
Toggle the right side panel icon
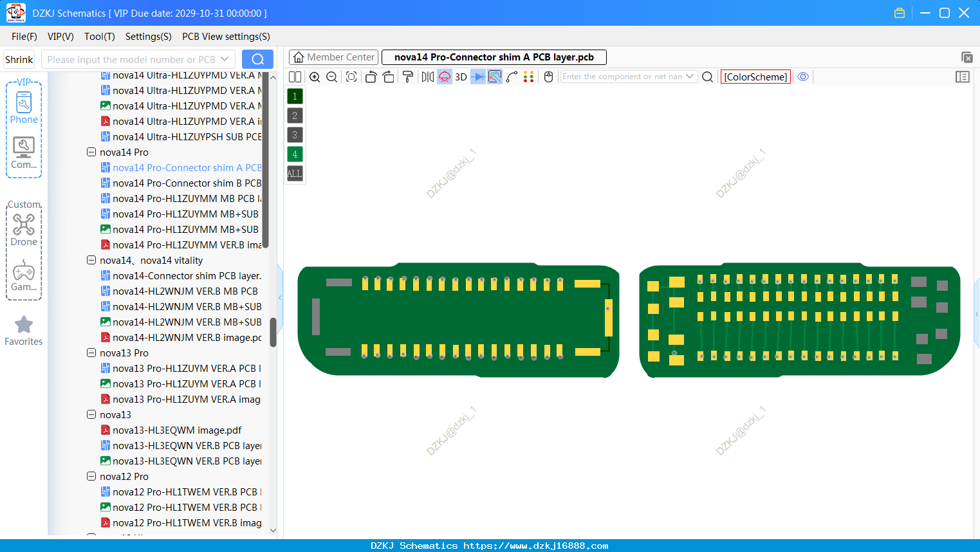(963, 77)
